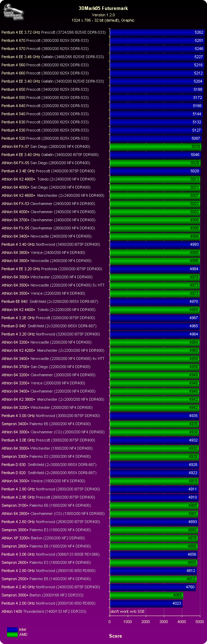Click the Pentium EE 840 Smithfield label
Image resolution: width=207 pixels, height=644 pixels.
50,301
